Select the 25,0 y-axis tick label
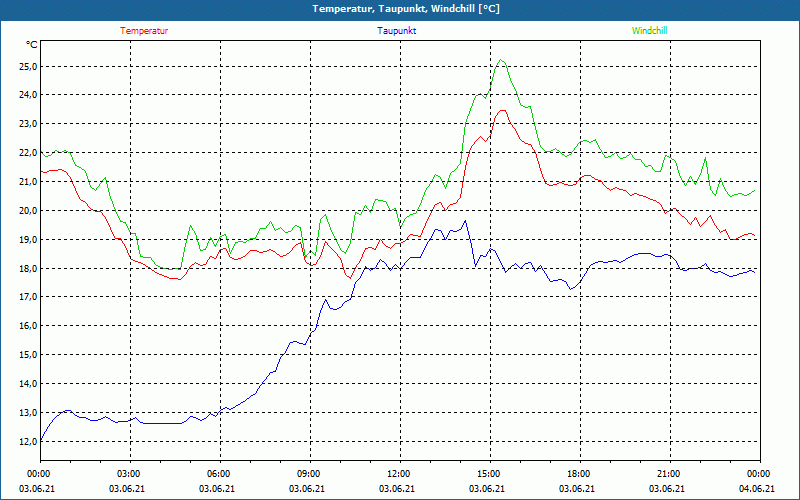Image resolution: width=800 pixels, height=500 pixels. [x=28, y=66]
